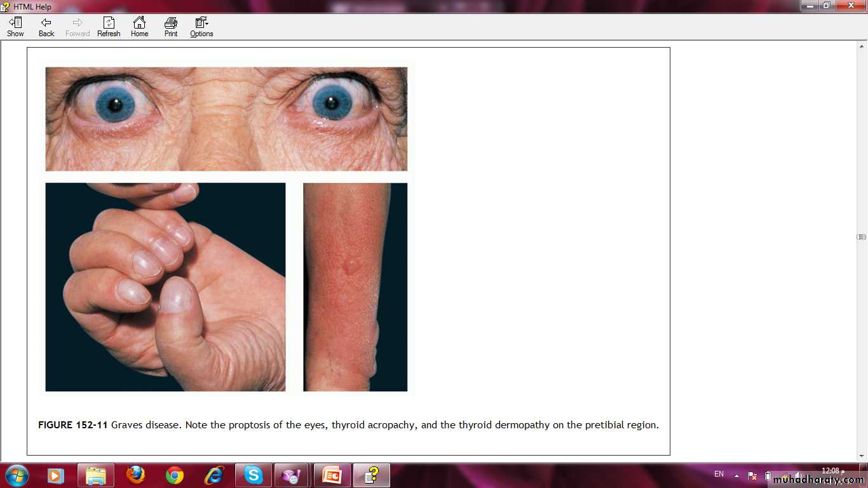
Task: Click the Show navigation pane icon
Action: coord(15,27)
